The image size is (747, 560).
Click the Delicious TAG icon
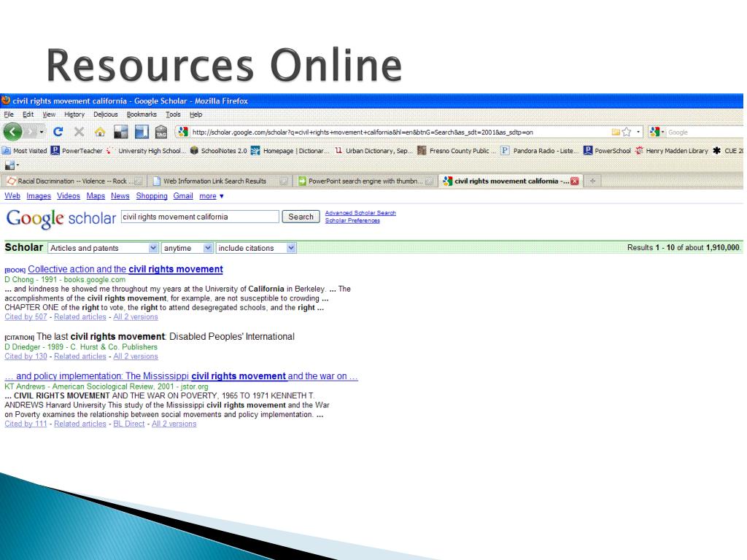(x=161, y=132)
